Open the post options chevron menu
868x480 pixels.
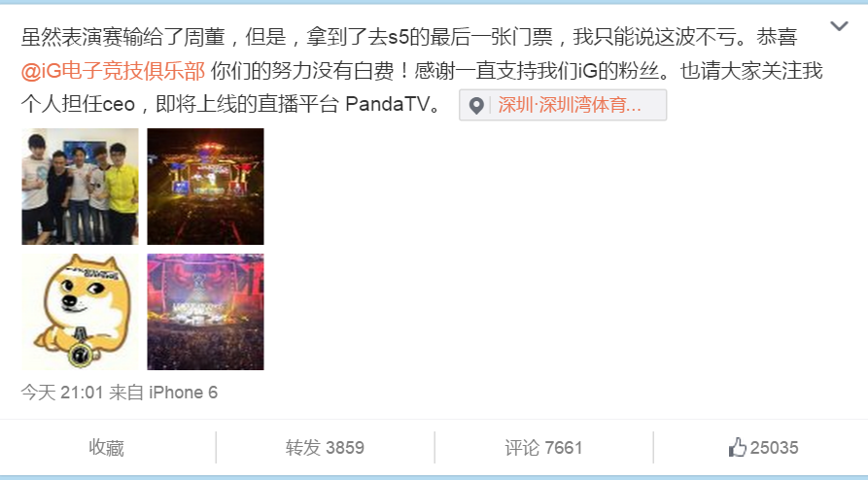tap(839, 26)
